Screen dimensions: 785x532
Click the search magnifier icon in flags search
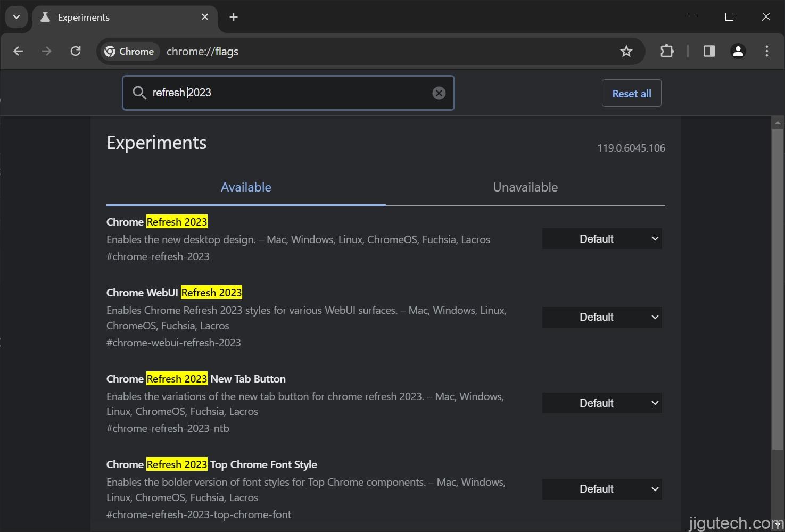tap(139, 93)
